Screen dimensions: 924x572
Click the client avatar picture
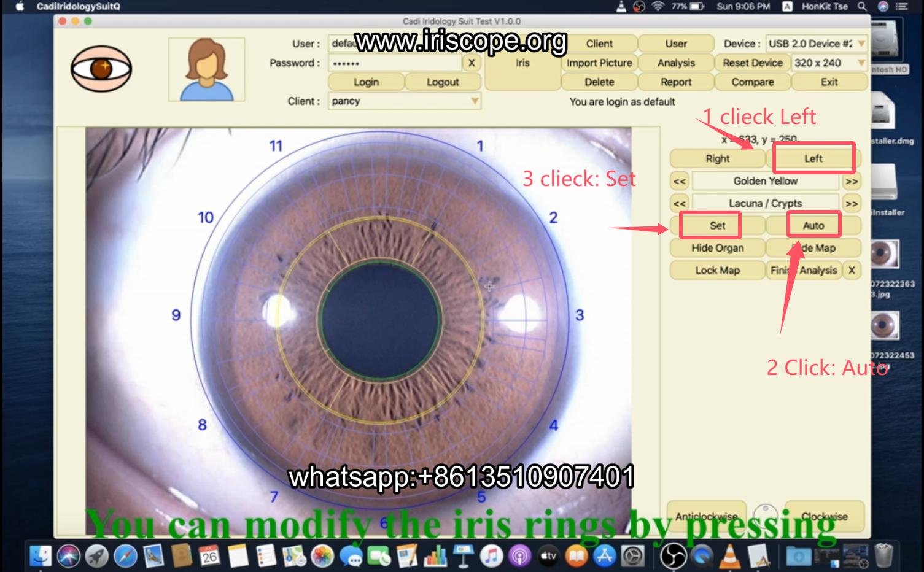[x=206, y=69]
